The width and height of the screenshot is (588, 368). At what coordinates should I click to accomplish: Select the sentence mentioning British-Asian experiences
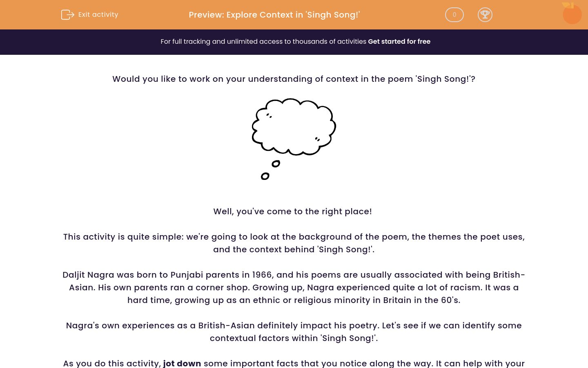click(294, 332)
